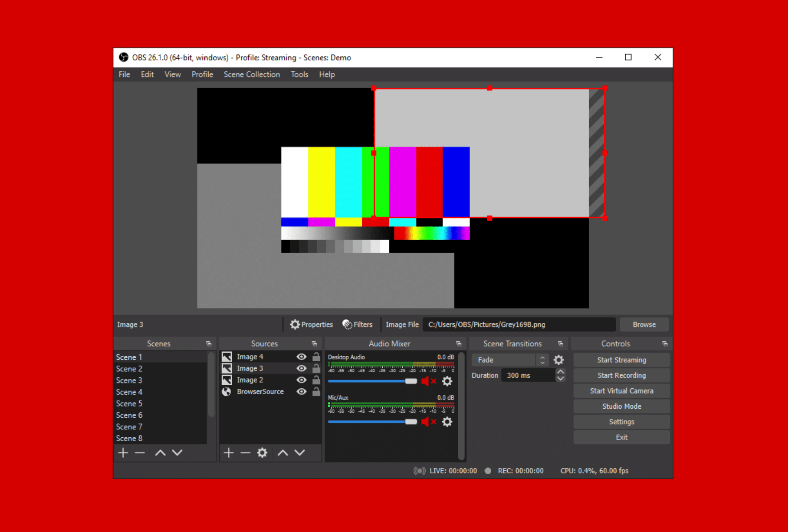Screen dimensions: 788x532
Task: Toggle visibility of Image 3 source
Action: tap(302, 368)
